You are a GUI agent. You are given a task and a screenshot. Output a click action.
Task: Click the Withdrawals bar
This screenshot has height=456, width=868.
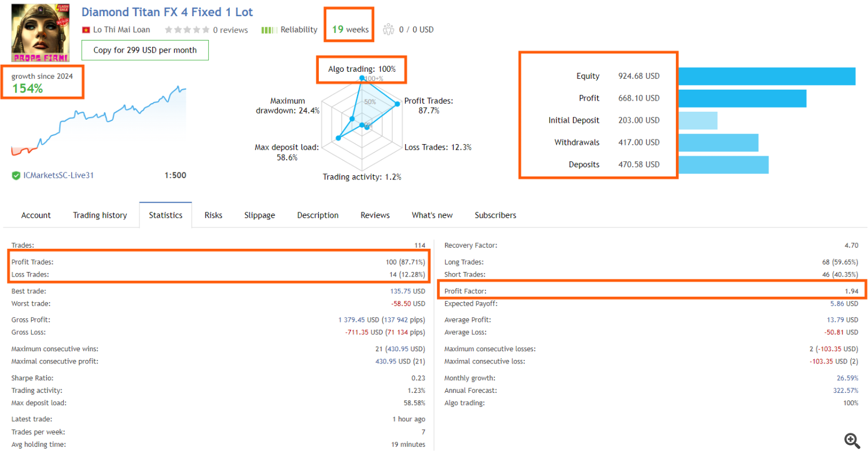pos(718,142)
